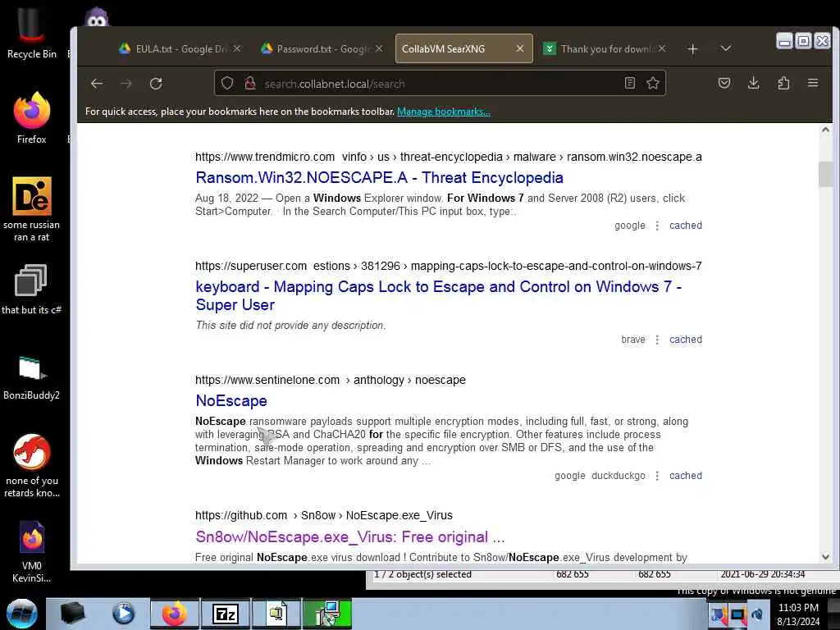840x630 pixels.
Task: Click the green network computers taskbar icon
Action: (327, 614)
